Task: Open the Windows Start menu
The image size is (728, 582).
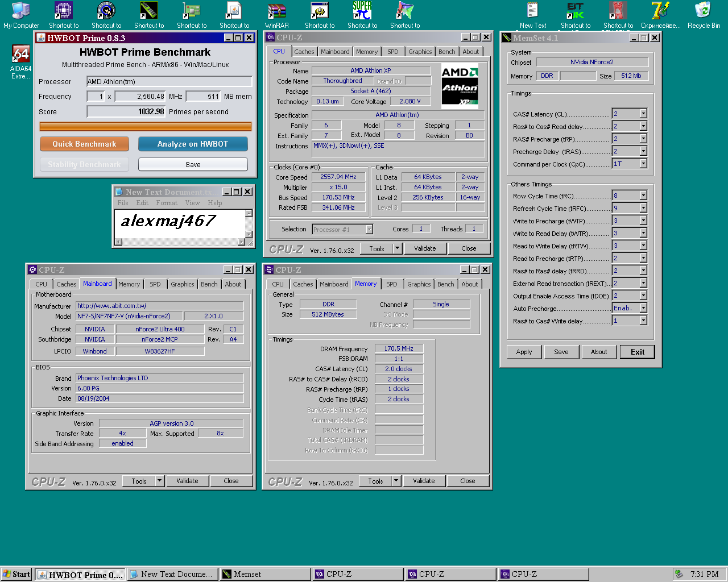Action: point(16,574)
